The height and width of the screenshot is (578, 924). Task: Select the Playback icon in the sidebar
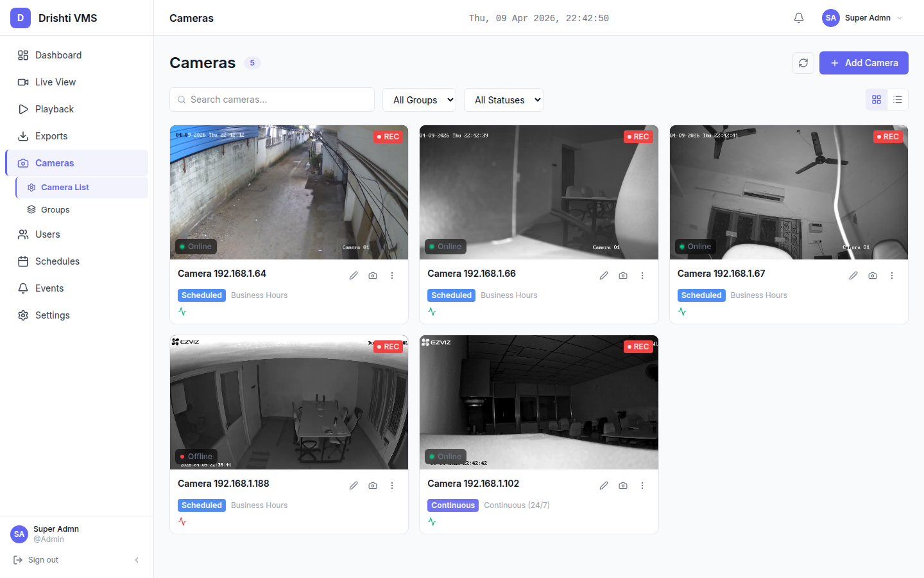[x=23, y=109]
